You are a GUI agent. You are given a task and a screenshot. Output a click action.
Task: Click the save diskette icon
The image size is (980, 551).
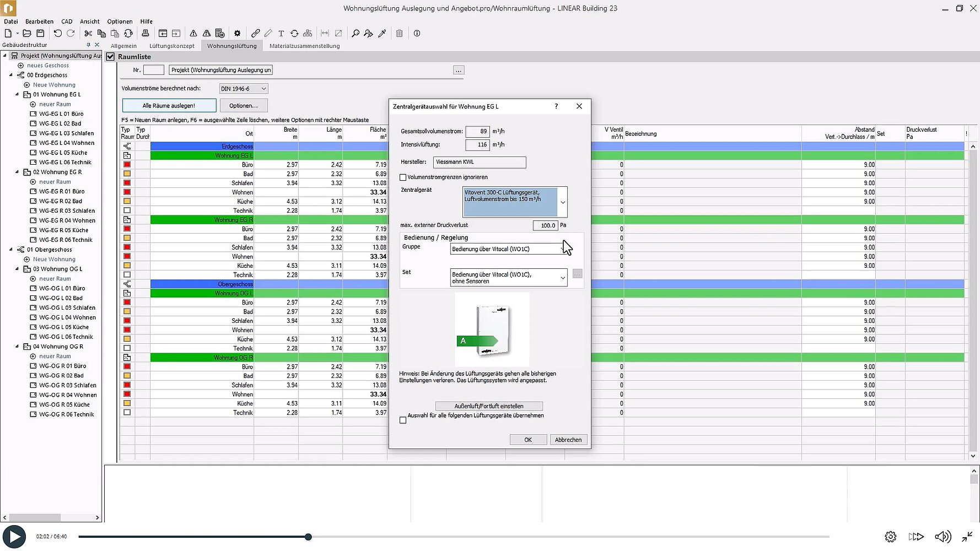tap(40, 34)
